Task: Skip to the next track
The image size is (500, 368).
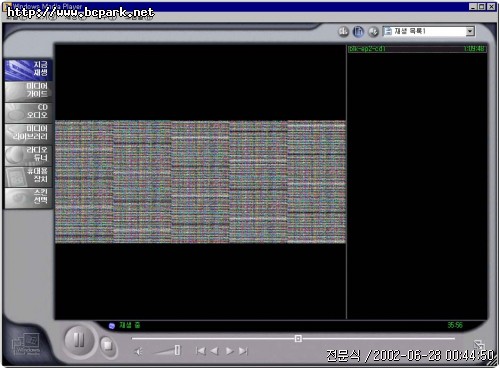Action: 244,351
